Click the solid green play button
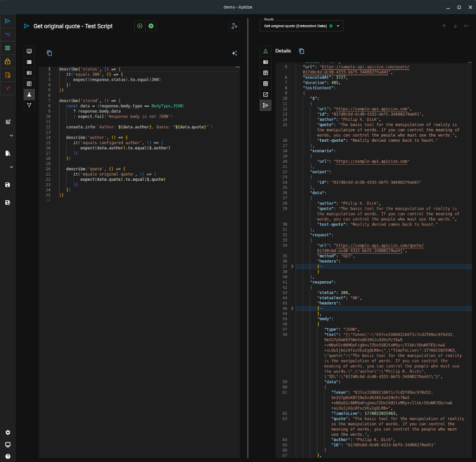Viewport: 476px width, 462px height. point(151,26)
